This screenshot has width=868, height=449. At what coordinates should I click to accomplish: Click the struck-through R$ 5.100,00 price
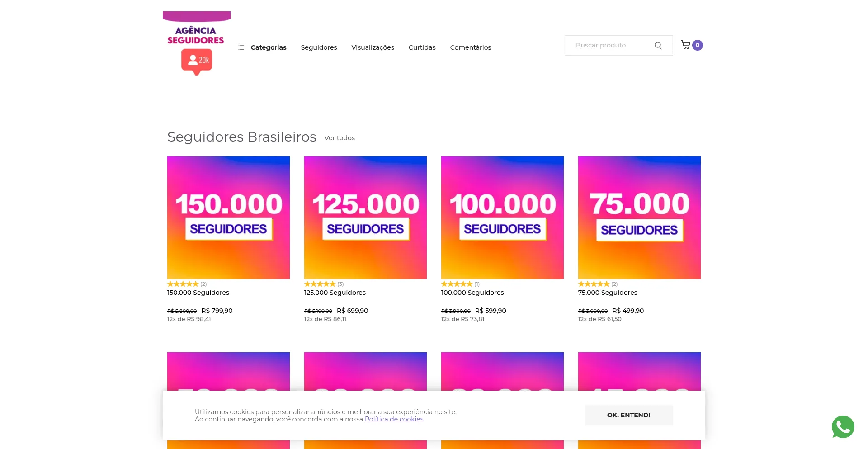click(x=318, y=311)
